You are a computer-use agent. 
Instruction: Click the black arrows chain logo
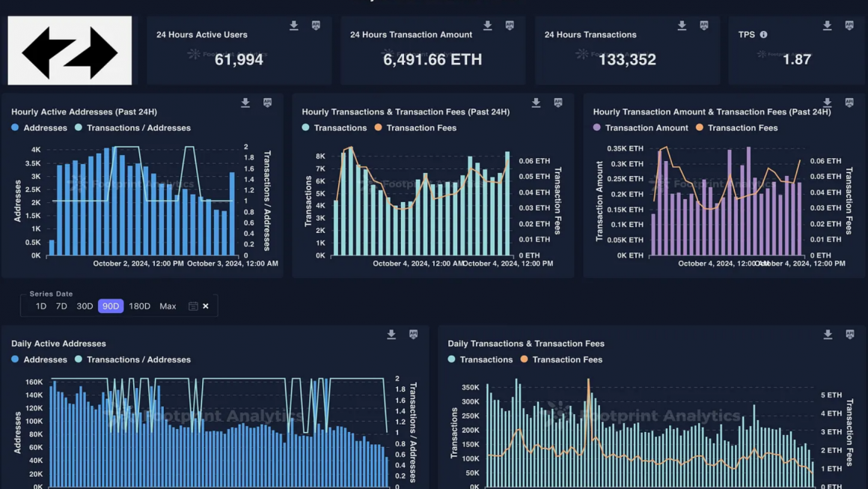[70, 50]
